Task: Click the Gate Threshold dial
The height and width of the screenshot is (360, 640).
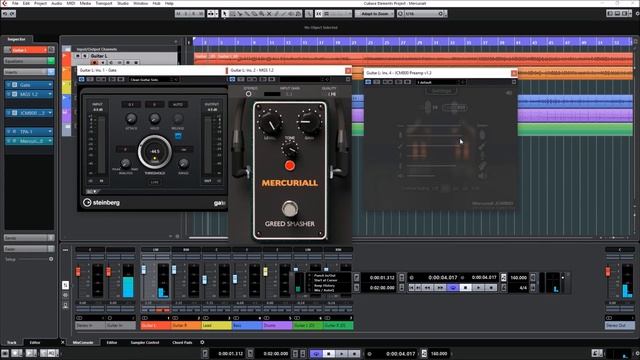Action: (155, 151)
